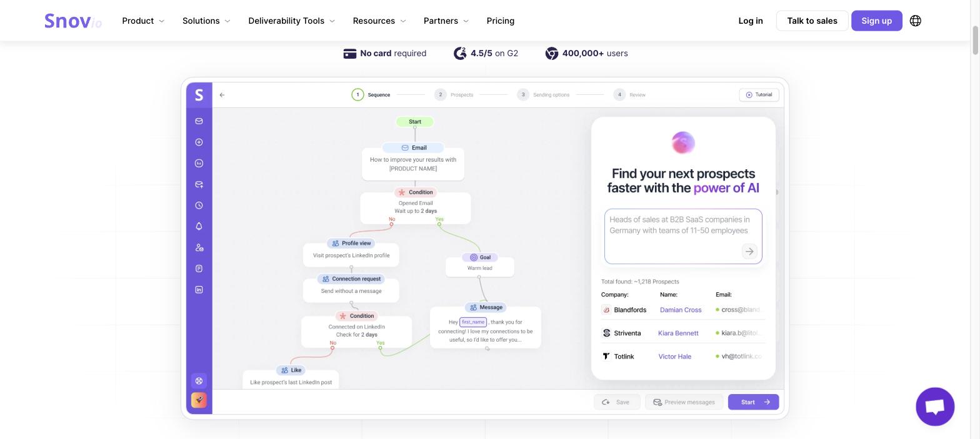Select the Email step node

pos(413,161)
